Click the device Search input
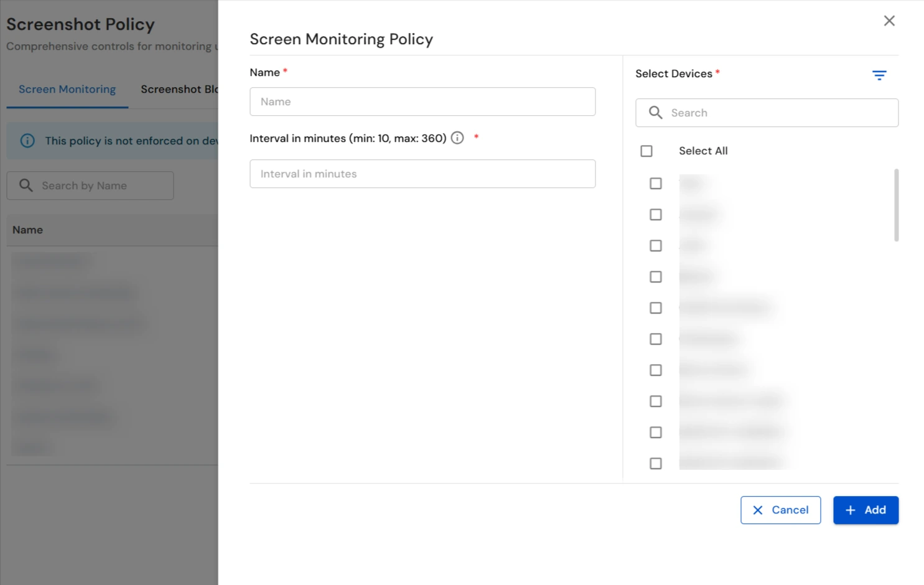This screenshot has height=585, width=924. click(767, 113)
